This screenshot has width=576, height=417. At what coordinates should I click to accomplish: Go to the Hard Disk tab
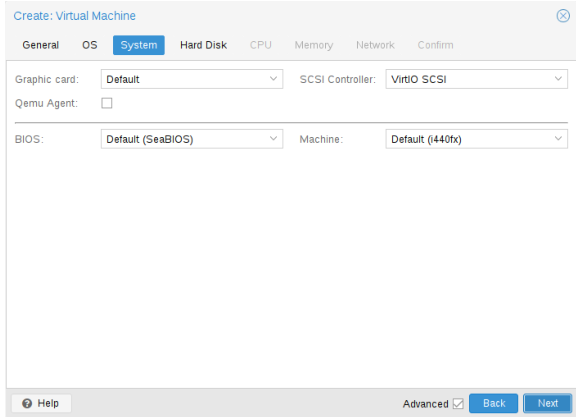(x=203, y=45)
